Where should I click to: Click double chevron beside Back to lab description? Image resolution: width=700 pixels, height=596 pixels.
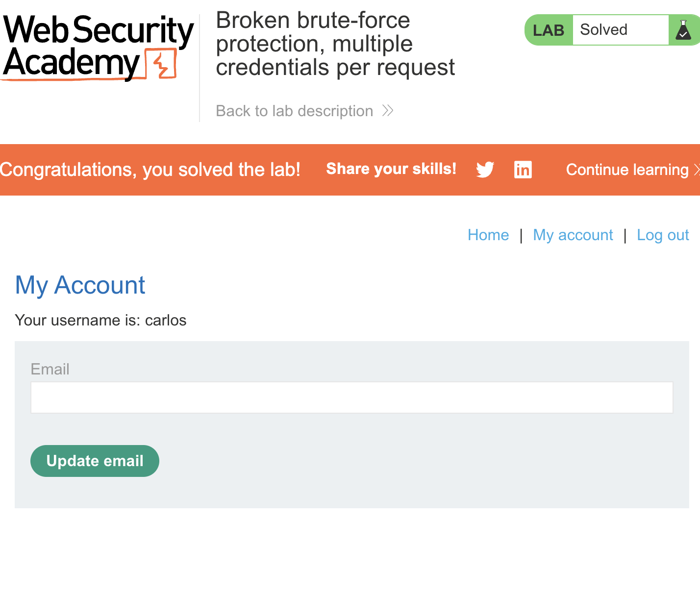(x=388, y=111)
